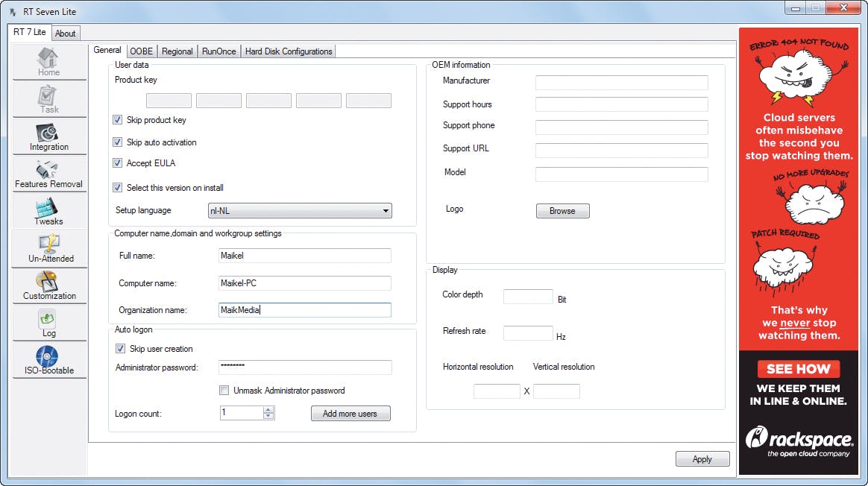Click the fifth Product key field
The width and height of the screenshot is (868, 486).
point(368,101)
